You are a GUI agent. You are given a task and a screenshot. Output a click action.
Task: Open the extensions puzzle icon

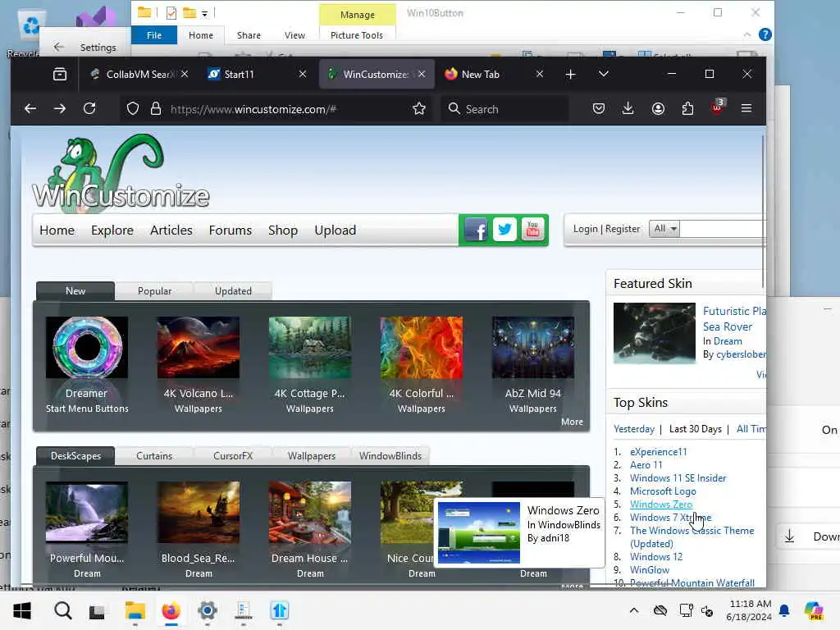click(687, 109)
